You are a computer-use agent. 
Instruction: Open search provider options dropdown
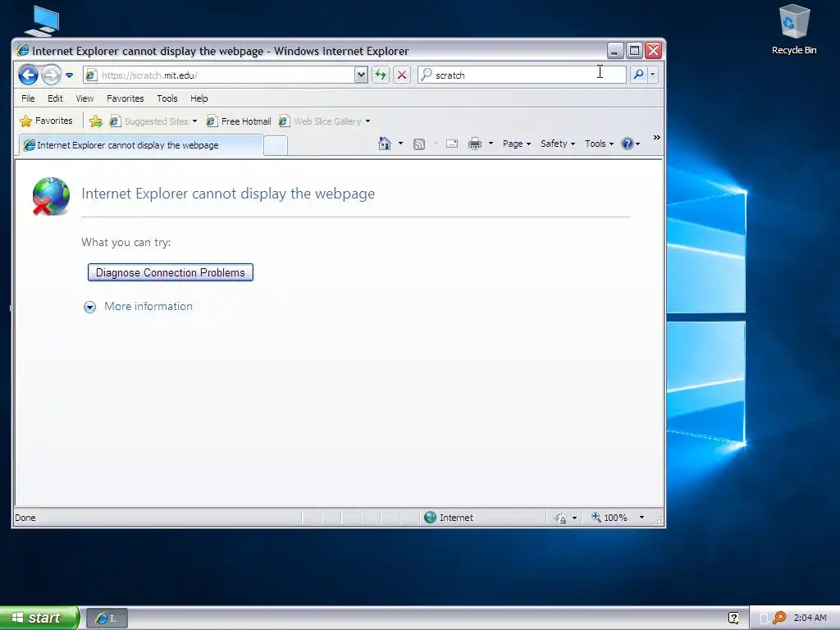click(x=652, y=75)
